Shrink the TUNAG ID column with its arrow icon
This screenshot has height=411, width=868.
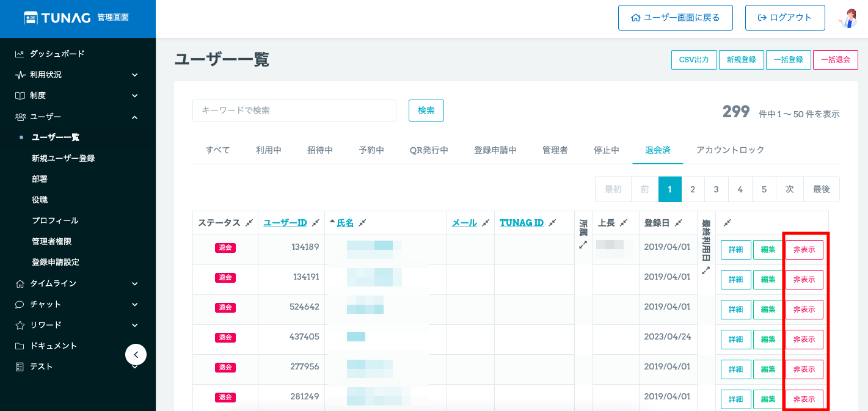point(552,224)
